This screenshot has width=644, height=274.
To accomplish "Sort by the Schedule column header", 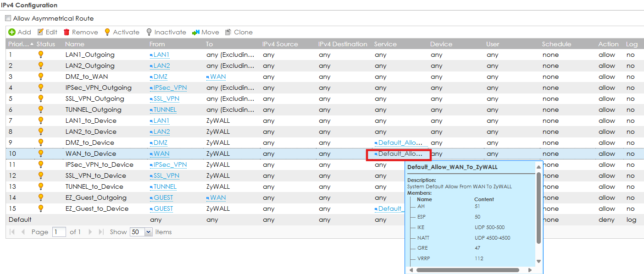I will 556,44.
